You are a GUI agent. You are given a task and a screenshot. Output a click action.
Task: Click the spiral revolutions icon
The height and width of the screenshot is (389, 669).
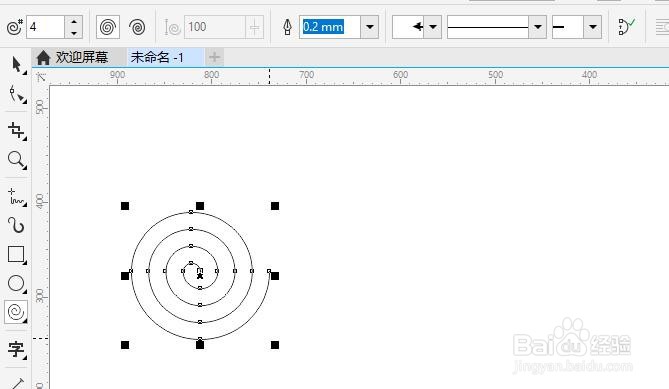15,27
